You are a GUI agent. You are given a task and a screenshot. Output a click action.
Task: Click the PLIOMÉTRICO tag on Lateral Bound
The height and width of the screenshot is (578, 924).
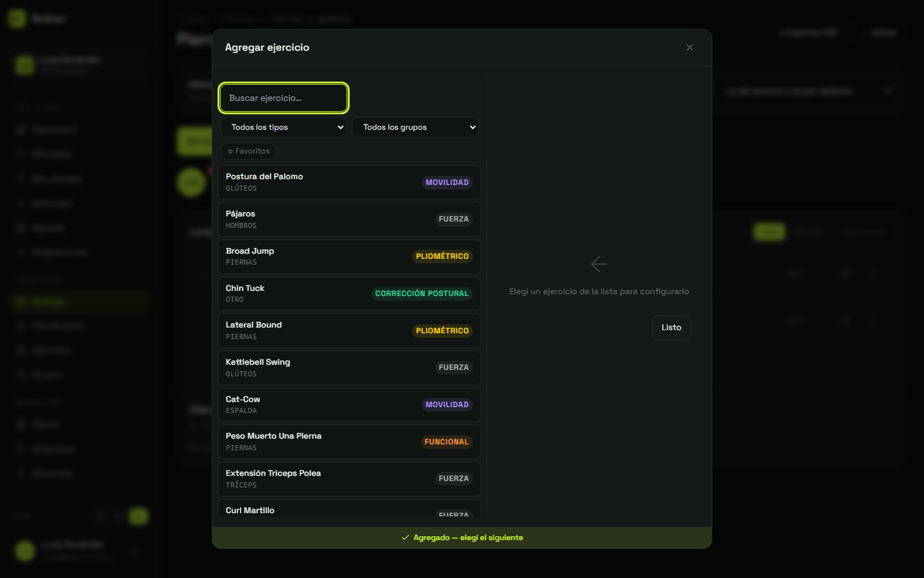pyautogui.click(x=442, y=331)
